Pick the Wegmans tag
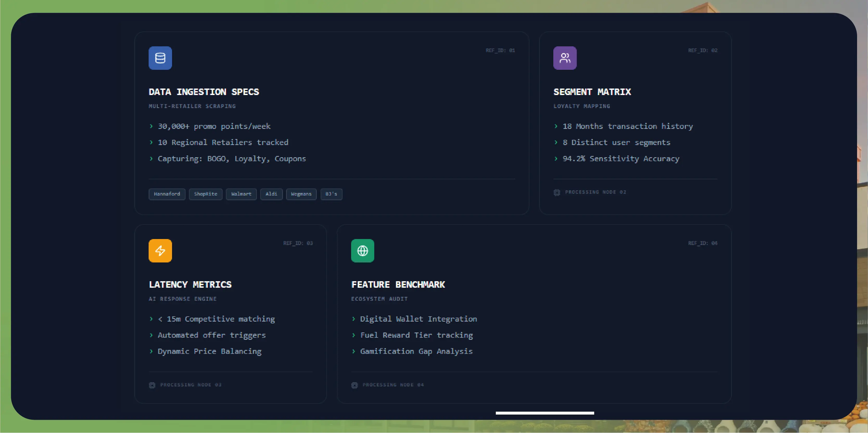Screen dimensions: 868x433 301,194
